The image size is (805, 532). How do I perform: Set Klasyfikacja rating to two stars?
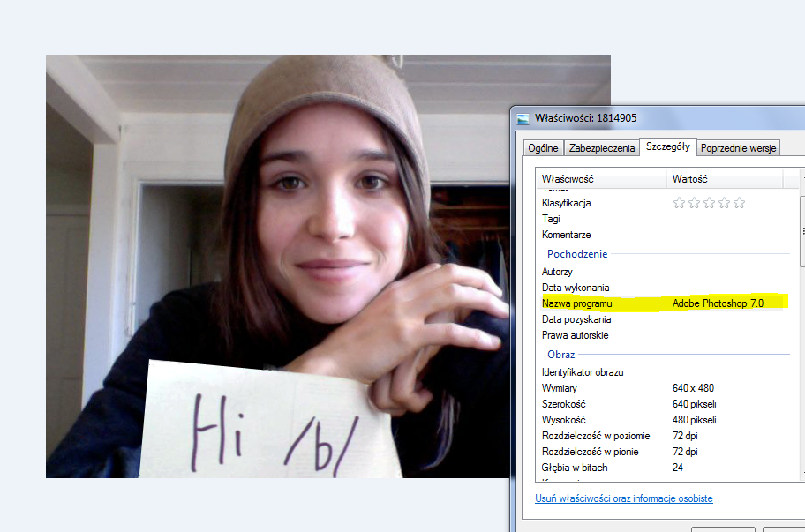click(x=694, y=203)
